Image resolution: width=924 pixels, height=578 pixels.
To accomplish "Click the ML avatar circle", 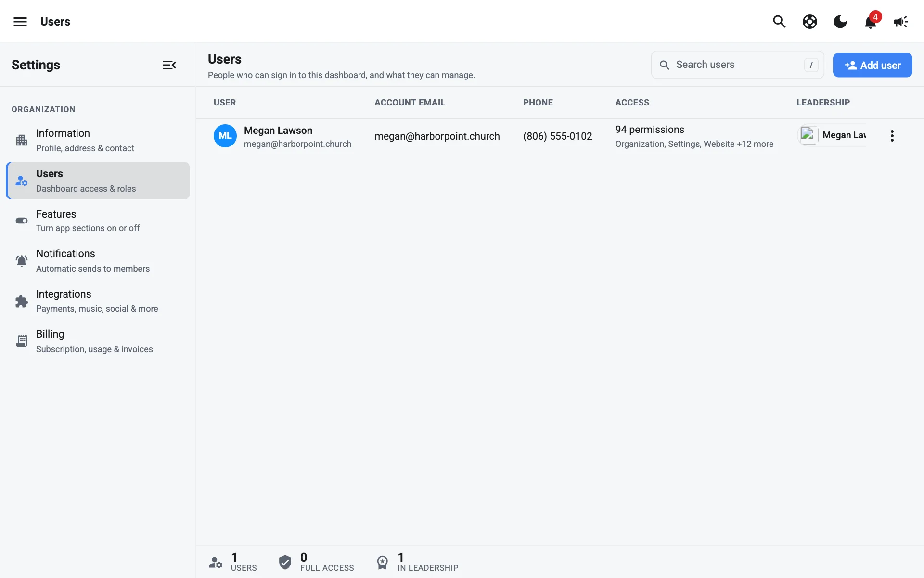I will click(x=225, y=136).
